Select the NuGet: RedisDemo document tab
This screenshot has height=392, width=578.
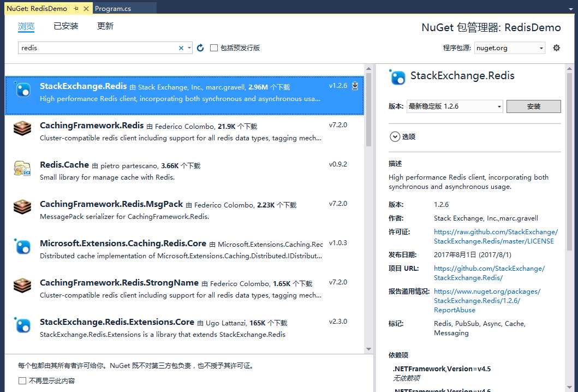click(x=37, y=9)
